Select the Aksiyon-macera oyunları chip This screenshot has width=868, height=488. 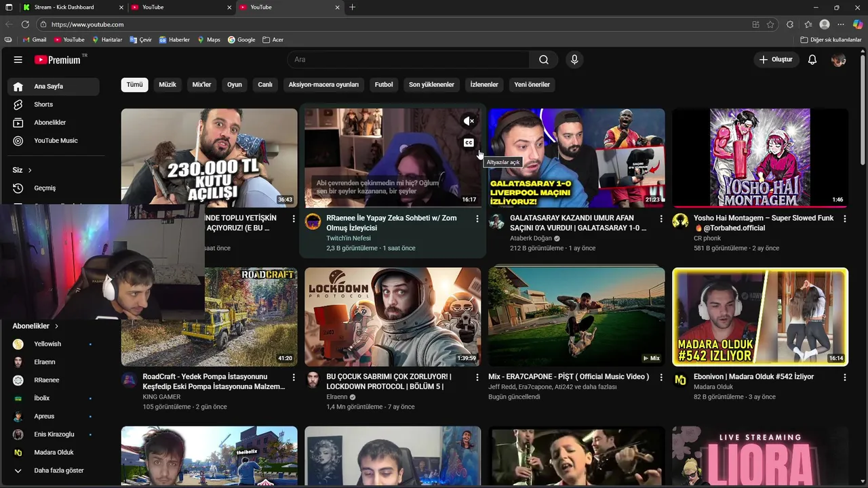click(x=323, y=85)
